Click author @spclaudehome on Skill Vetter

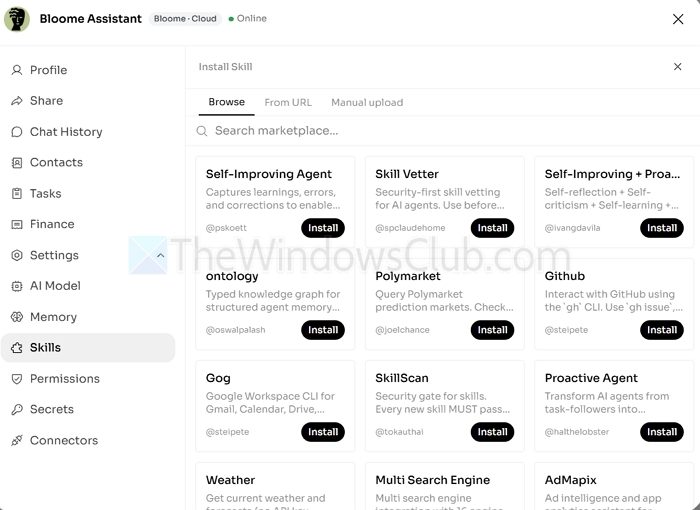(410, 228)
